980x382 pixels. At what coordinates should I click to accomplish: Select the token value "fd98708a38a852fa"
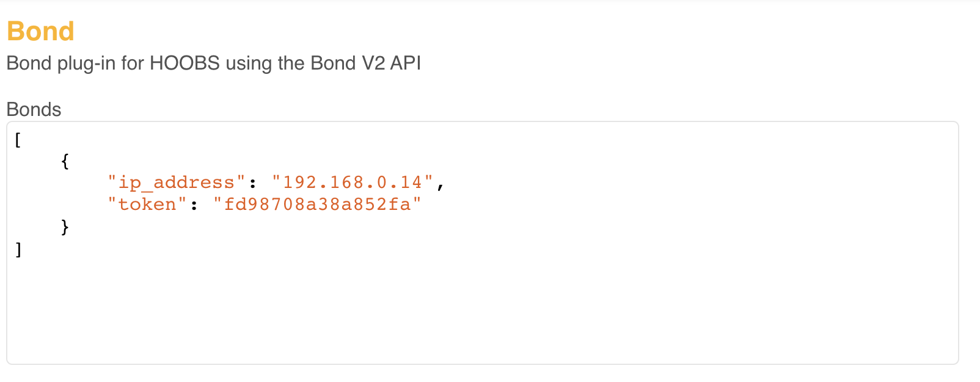coord(319,203)
